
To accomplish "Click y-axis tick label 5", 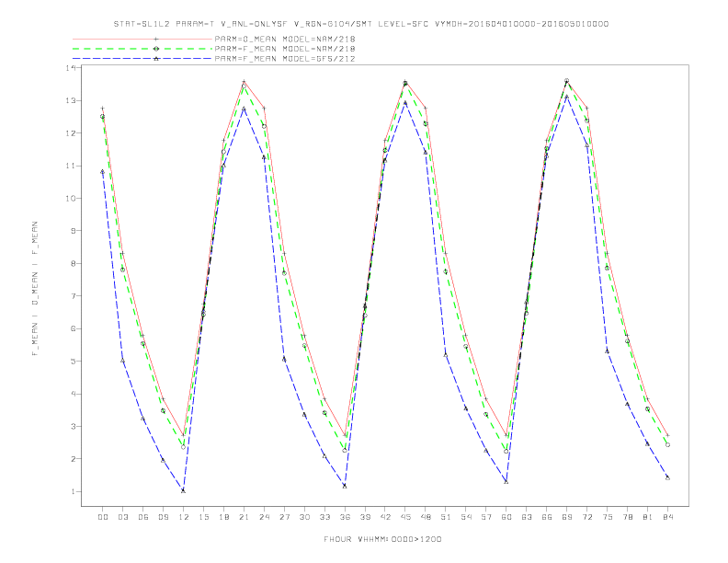I will click(x=74, y=361).
